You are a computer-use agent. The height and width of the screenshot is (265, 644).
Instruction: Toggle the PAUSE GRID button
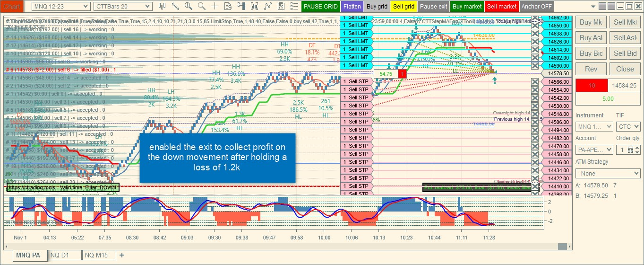(321, 7)
